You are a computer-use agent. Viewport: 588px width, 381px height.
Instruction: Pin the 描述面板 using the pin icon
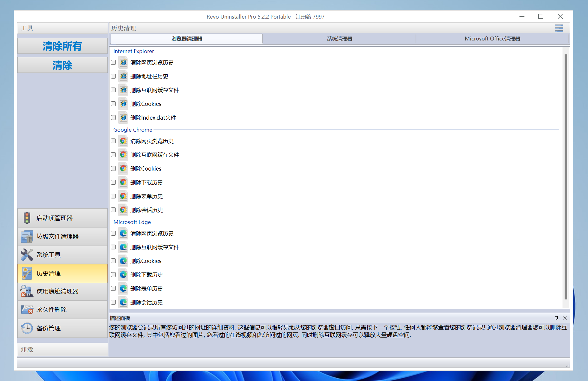click(x=556, y=318)
